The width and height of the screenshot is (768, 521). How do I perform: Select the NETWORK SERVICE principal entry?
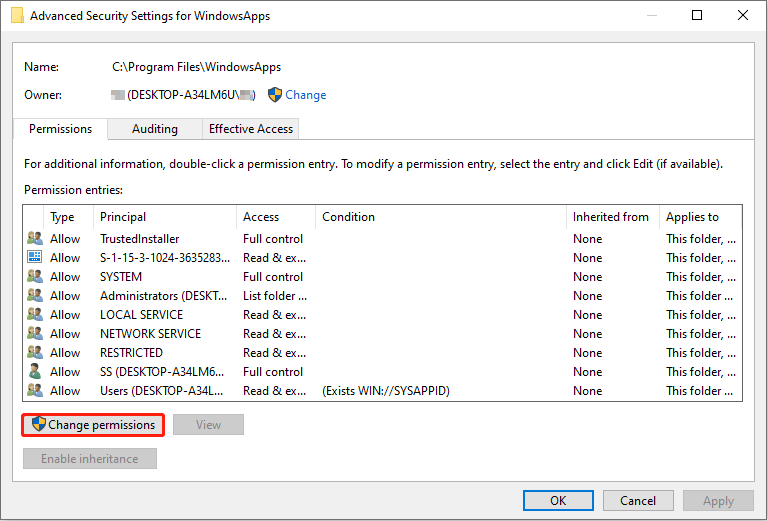[150, 333]
